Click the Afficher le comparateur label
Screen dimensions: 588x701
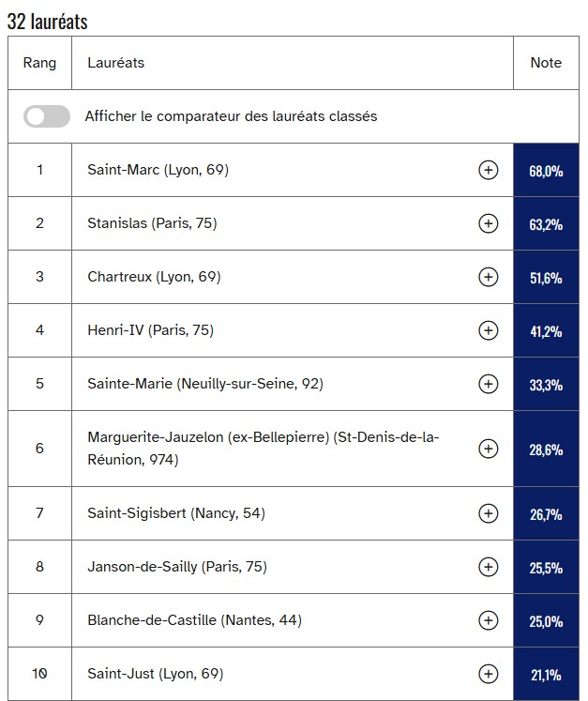click(231, 116)
